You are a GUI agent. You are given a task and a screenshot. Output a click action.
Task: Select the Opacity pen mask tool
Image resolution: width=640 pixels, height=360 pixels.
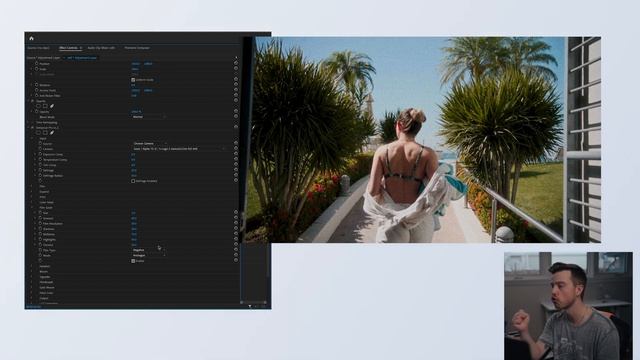(52, 106)
